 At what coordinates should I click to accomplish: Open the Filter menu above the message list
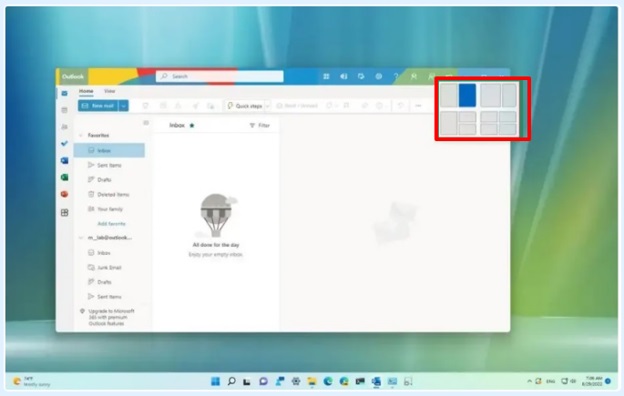[x=260, y=125]
